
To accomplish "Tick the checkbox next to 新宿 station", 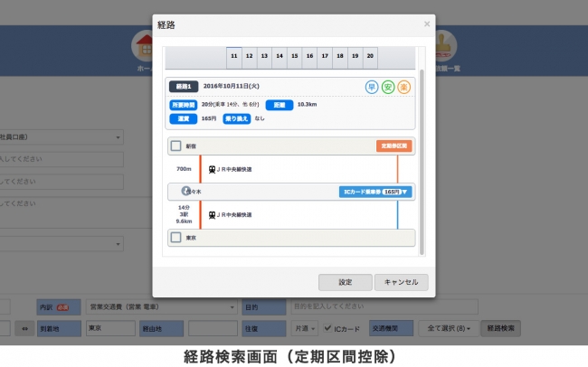I will tap(176, 146).
